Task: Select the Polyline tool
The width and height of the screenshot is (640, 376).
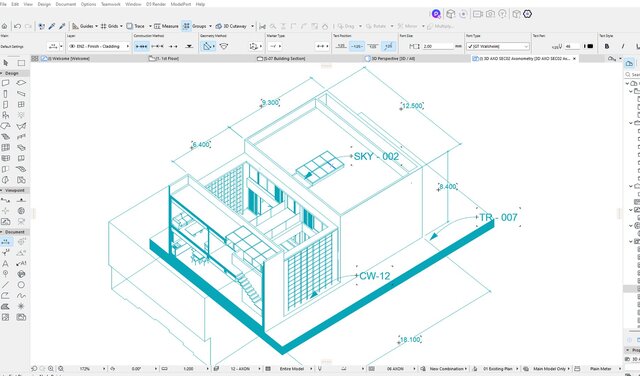Action: coord(5,296)
